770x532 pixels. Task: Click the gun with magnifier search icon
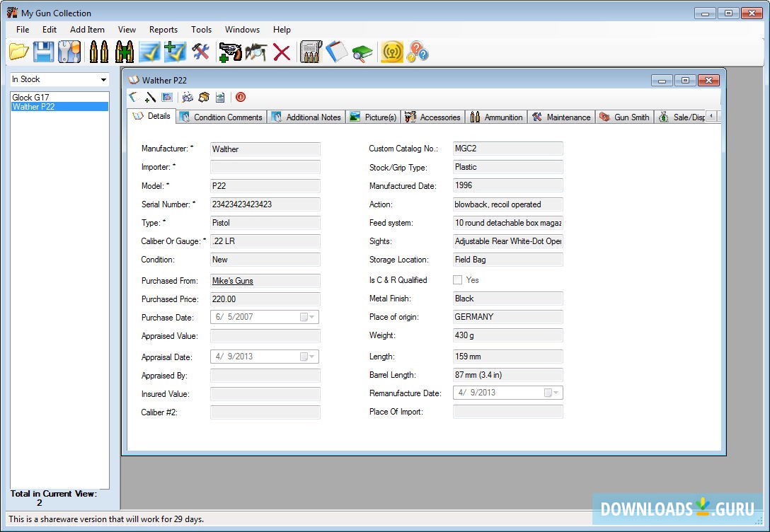tap(256, 52)
